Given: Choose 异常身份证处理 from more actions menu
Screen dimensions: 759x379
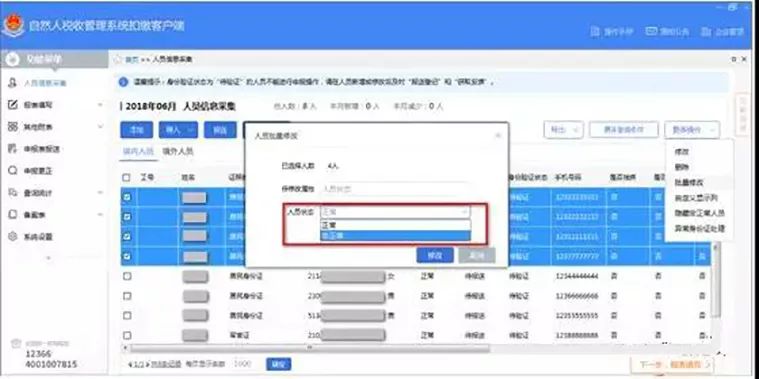Looking at the screenshot, I should [x=699, y=228].
